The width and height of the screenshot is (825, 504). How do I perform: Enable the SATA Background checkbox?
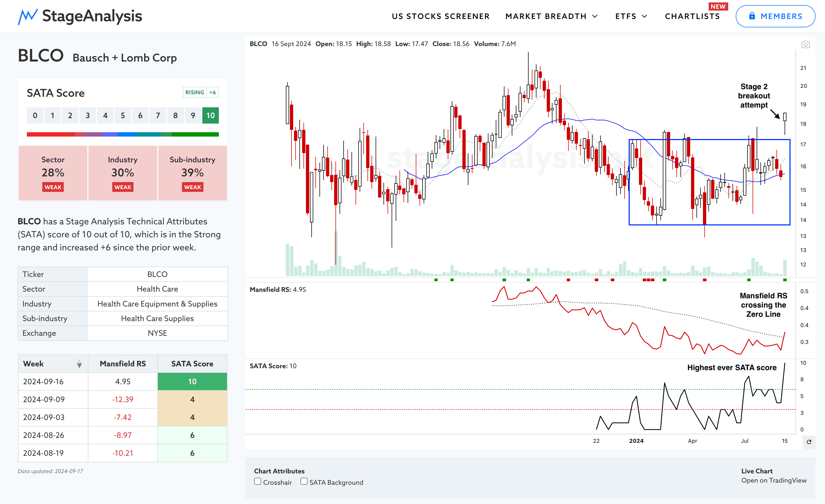(x=304, y=481)
